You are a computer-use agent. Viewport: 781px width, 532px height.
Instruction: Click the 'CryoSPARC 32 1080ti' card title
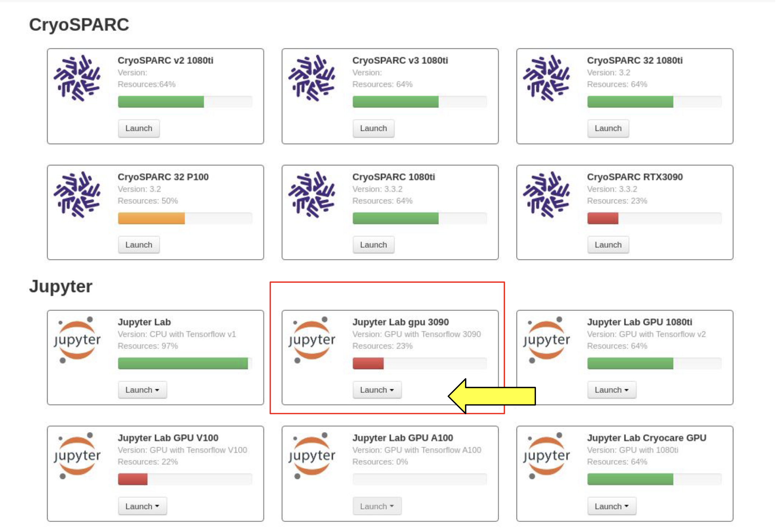(635, 61)
